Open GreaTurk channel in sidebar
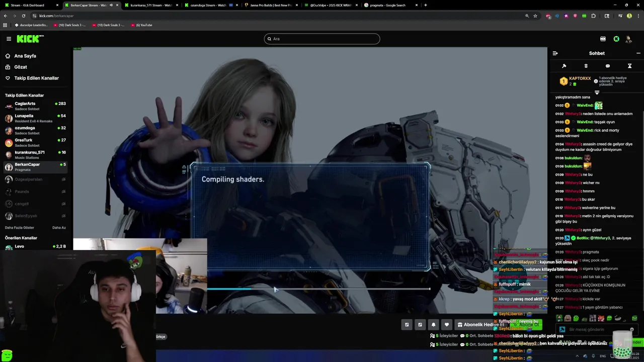Image resolution: width=644 pixels, height=362 pixels. tap(36, 142)
